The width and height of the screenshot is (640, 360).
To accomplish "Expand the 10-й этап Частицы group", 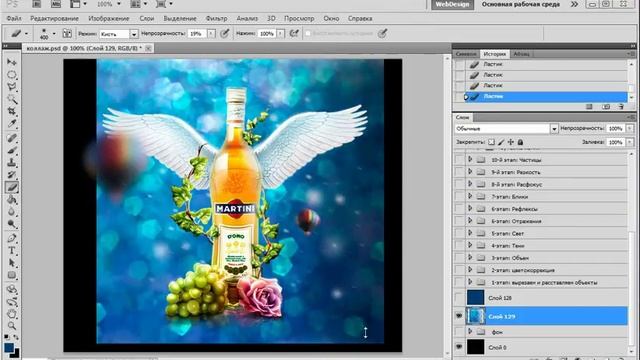I will click(470, 160).
